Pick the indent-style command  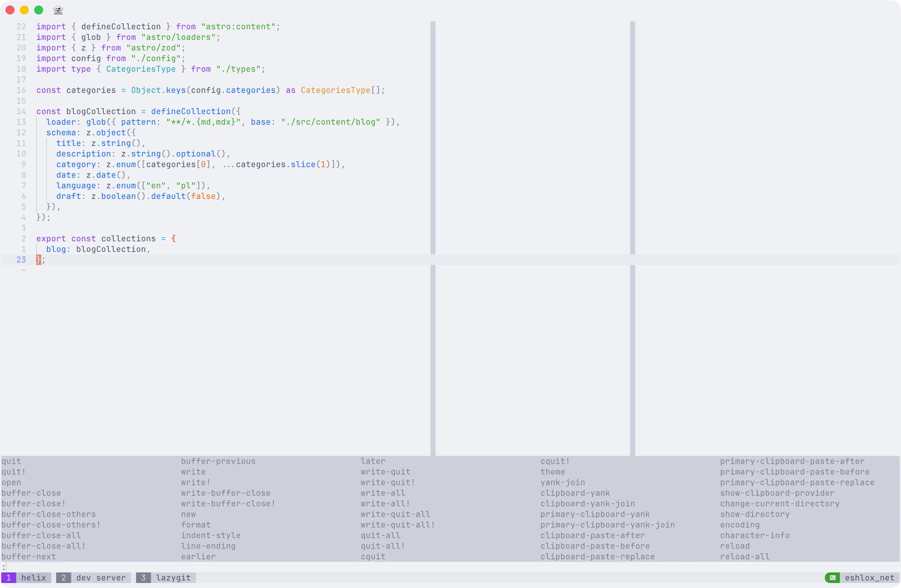(211, 535)
